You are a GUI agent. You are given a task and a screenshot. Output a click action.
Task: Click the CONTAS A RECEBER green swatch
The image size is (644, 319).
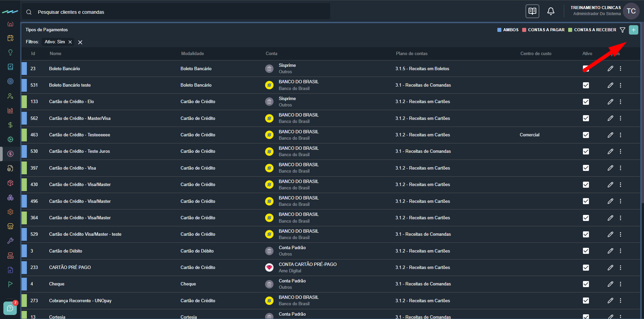point(570,30)
